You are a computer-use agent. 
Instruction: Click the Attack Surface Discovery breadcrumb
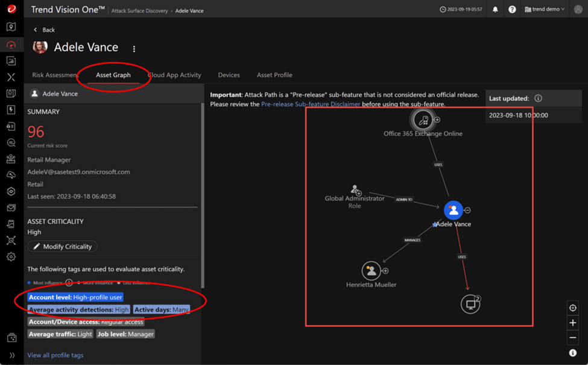139,11
